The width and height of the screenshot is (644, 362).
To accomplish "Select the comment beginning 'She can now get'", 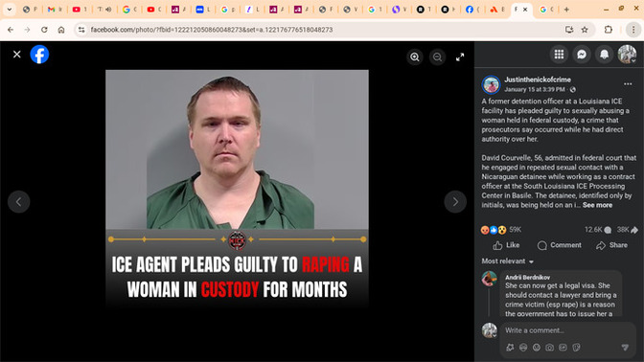I will 561,300.
